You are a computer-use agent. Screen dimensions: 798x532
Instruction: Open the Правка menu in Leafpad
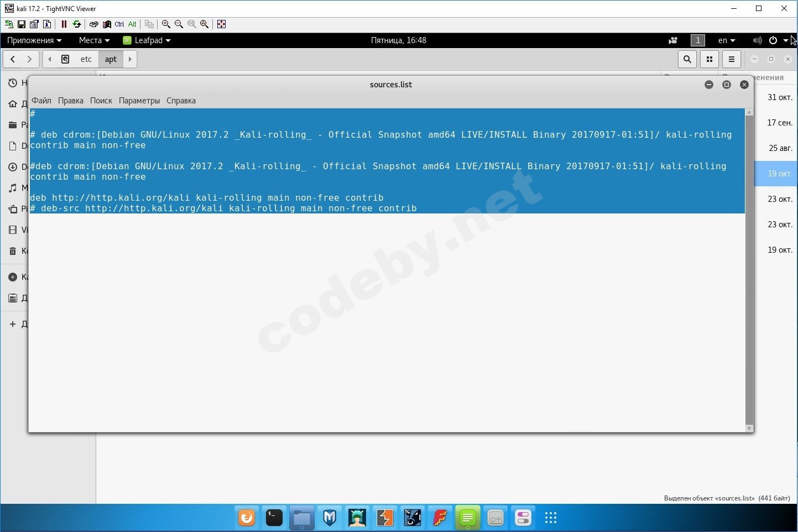[71, 101]
